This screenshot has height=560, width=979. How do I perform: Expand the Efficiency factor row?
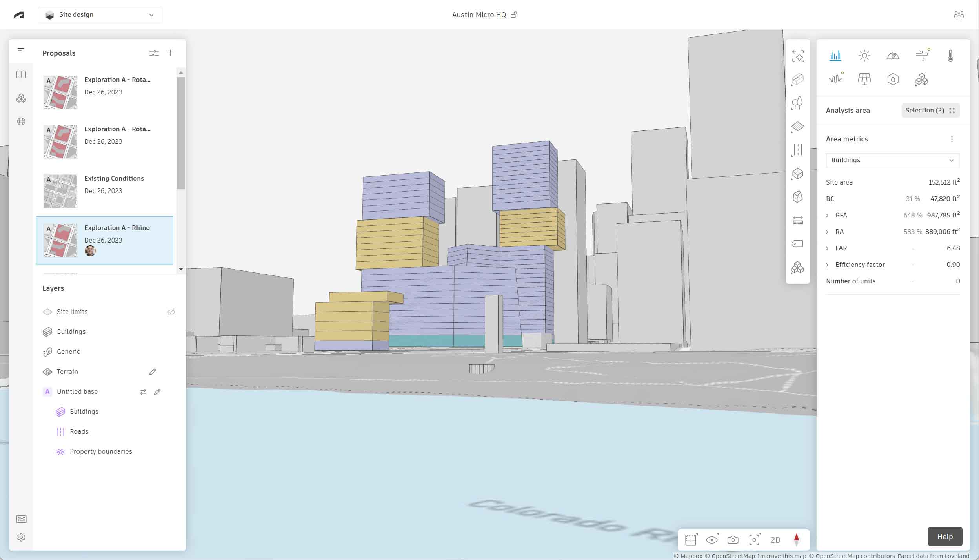(828, 265)
